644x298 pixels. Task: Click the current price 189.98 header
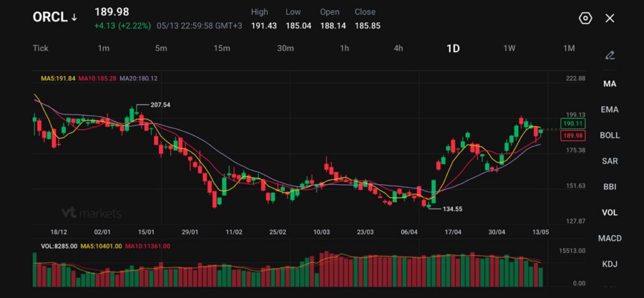click(x=112, y=12)
